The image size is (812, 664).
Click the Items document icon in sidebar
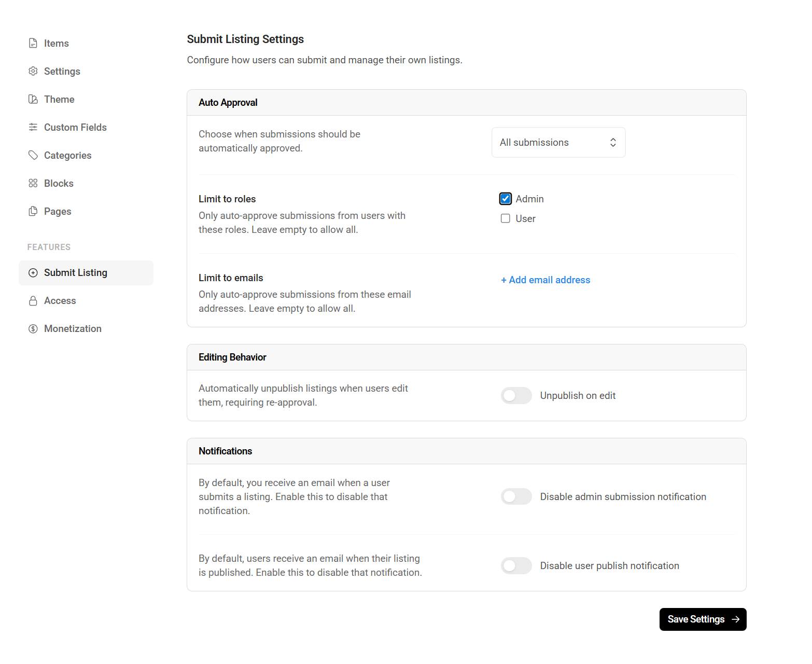(x=33, y=43)
